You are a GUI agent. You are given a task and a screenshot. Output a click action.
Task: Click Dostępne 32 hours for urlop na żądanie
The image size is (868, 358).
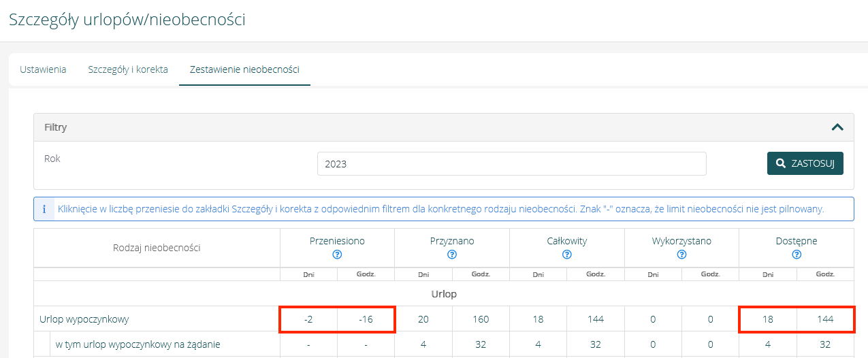point(825,344)
